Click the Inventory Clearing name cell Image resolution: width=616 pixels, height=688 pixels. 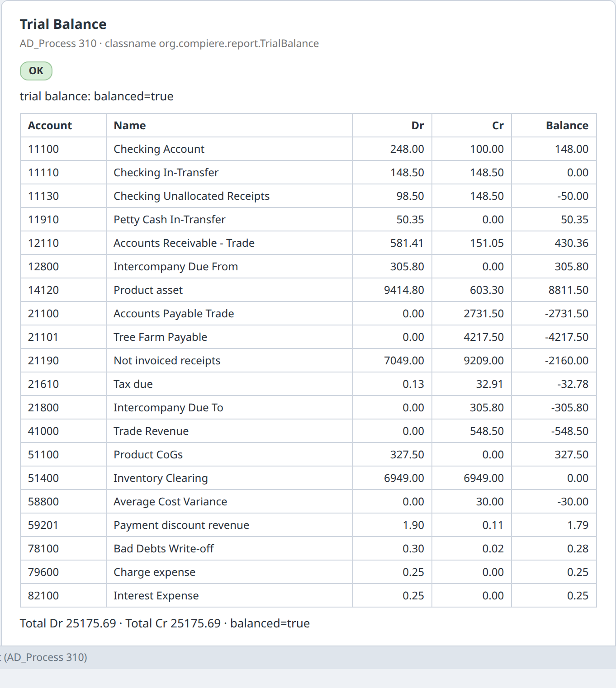click(x=229, y=478)
